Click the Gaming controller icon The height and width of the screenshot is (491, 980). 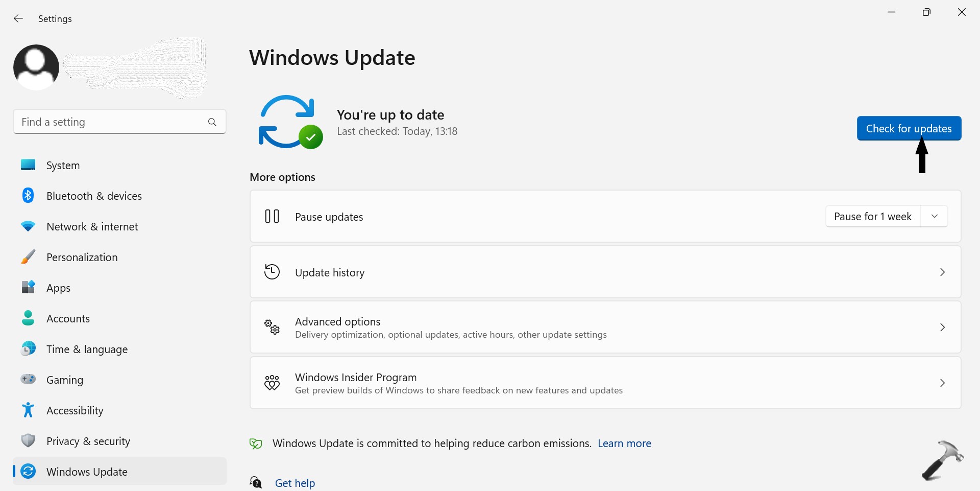coord(28,379)
